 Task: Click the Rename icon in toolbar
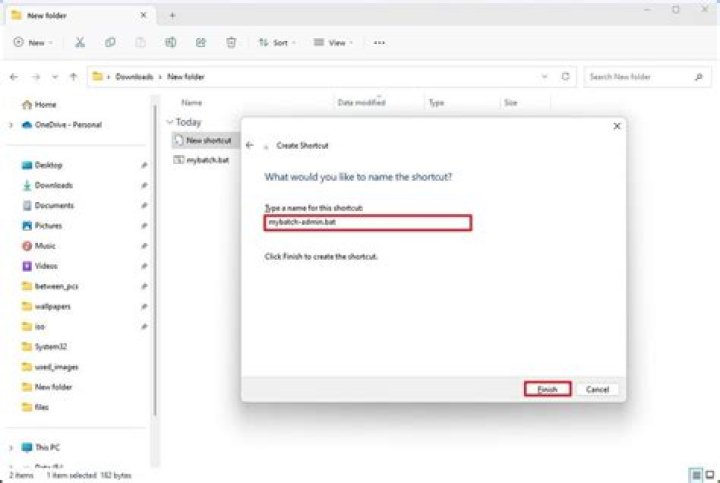coord(170,43)
